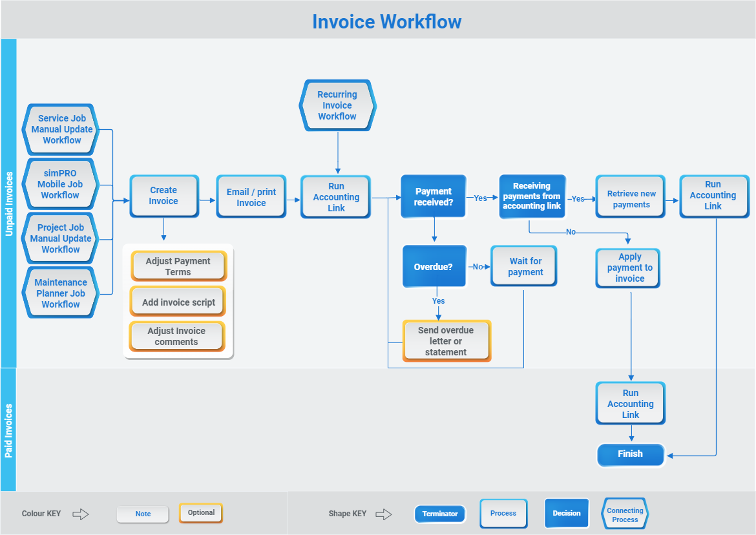The height and width of the screenshot is (535, 756).
Task: Select the orange Optional swatch in Colour KEY
Action: coord(200,512)
